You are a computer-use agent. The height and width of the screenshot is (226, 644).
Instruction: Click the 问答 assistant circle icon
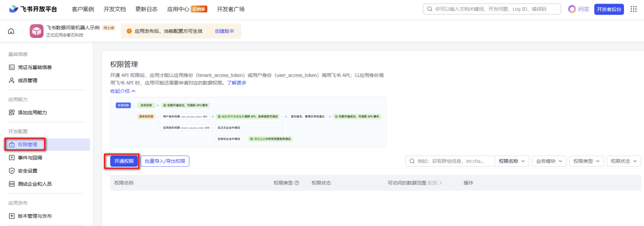(x=572, y=9)
